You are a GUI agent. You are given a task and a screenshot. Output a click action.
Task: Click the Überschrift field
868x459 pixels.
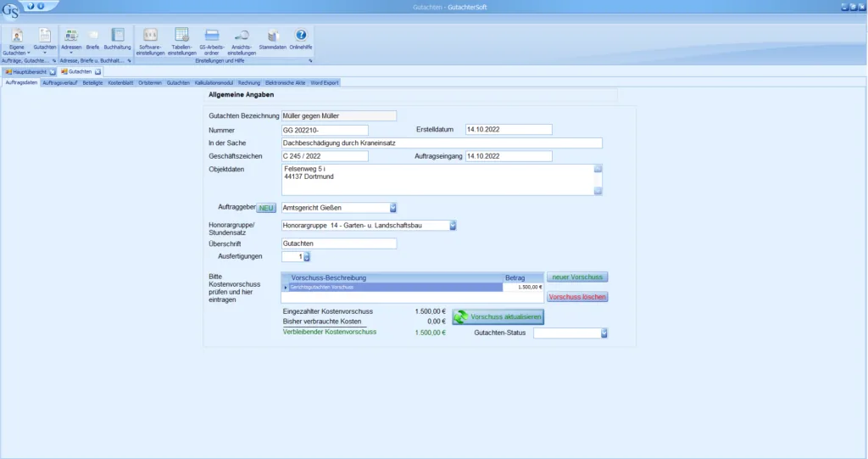coord(339,243)
